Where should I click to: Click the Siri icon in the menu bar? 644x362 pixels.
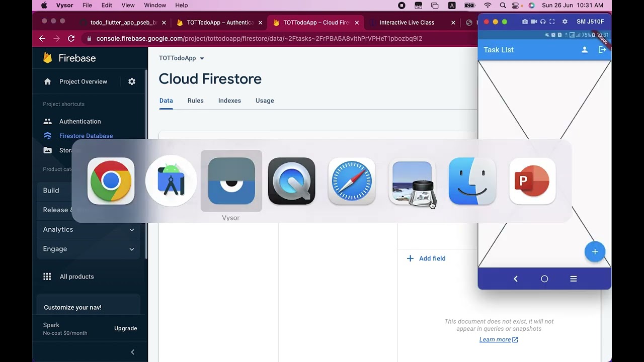[531, 5]
